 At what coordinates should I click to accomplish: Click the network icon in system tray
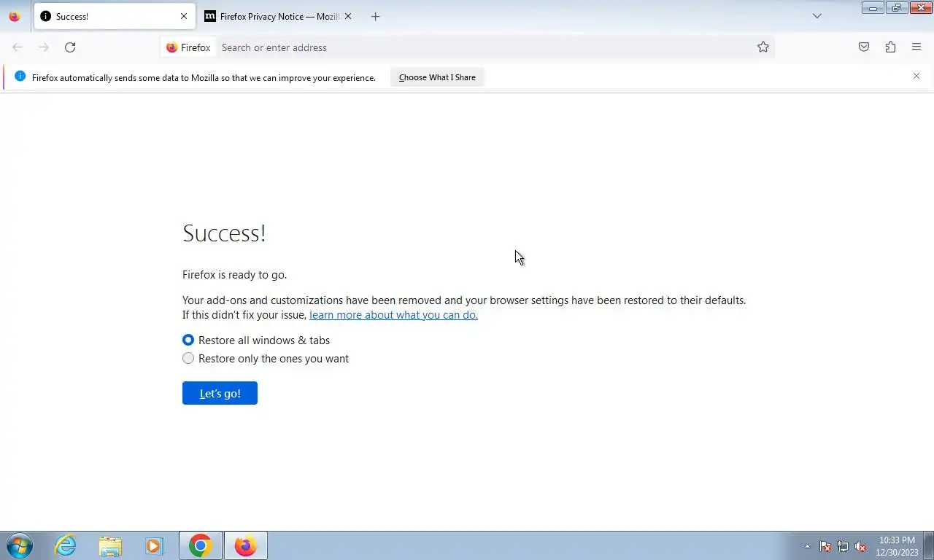point(843,546)
